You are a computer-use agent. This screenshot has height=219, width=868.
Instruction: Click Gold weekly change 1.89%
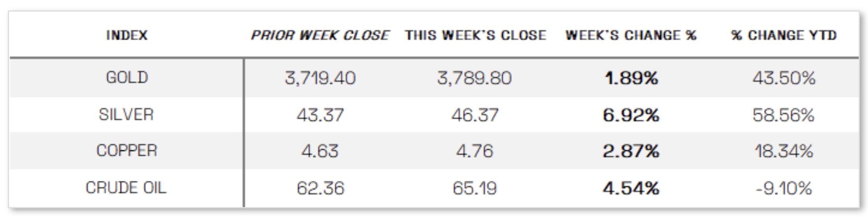click(631, 78)
